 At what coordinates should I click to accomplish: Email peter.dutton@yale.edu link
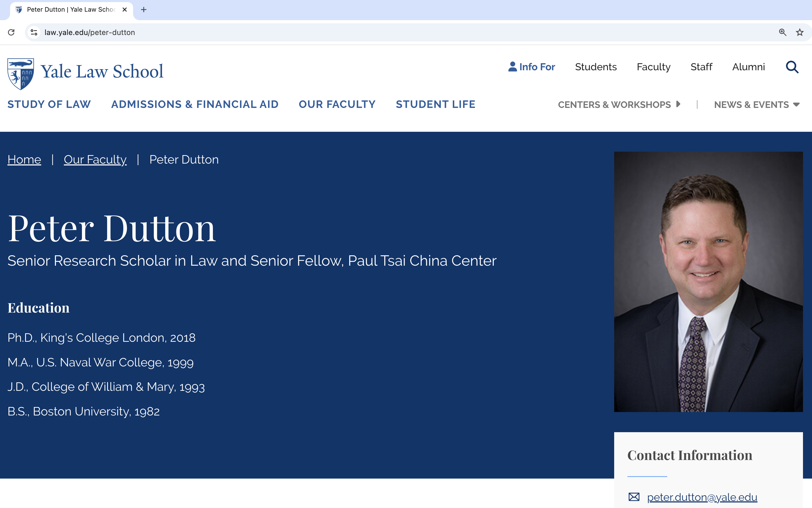tap(702, 497)
